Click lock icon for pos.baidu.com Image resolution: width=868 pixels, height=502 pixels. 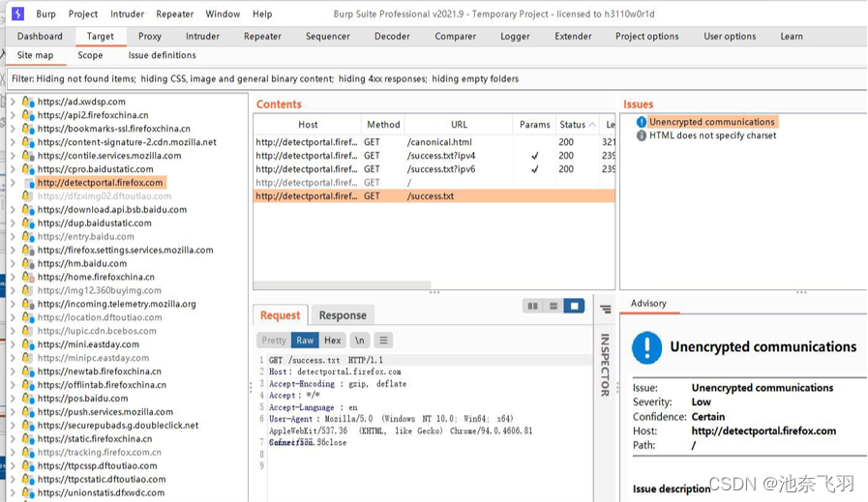pyautogui.click(x=28, y=399)
